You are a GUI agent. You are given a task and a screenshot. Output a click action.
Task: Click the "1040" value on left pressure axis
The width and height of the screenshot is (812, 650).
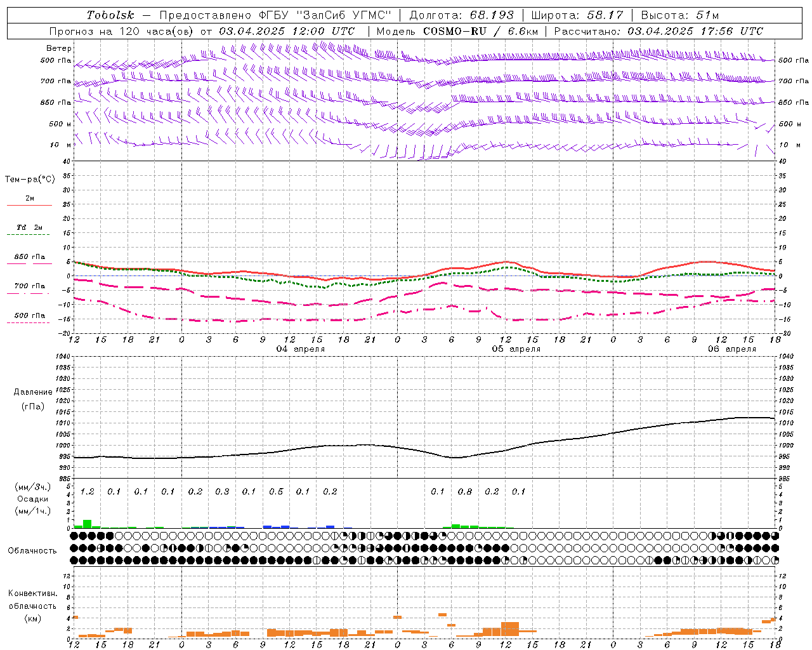coord(63,357)
